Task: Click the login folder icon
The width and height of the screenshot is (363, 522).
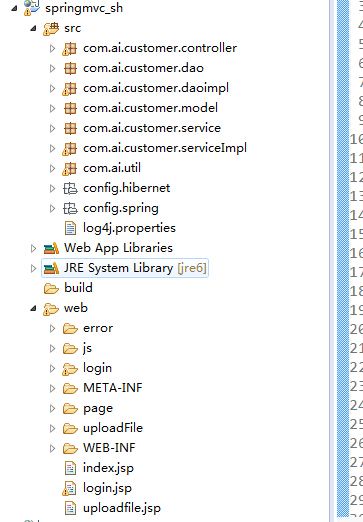Action: pos(70,369)
